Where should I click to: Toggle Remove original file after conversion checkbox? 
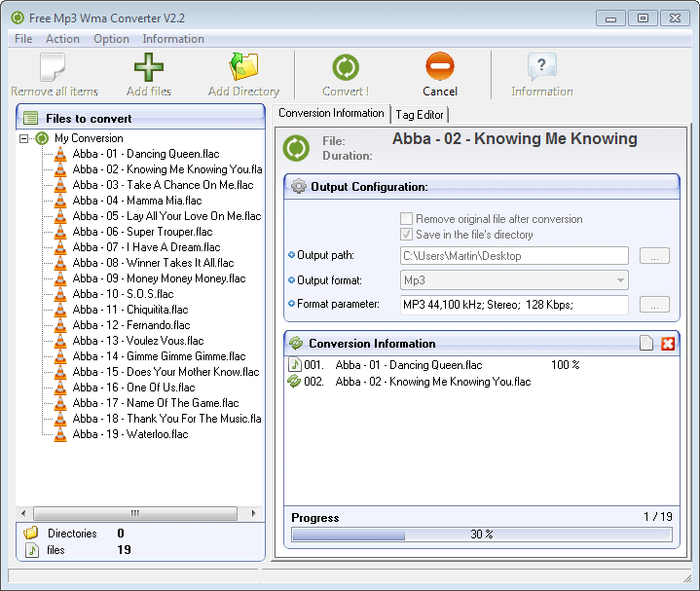407,219
